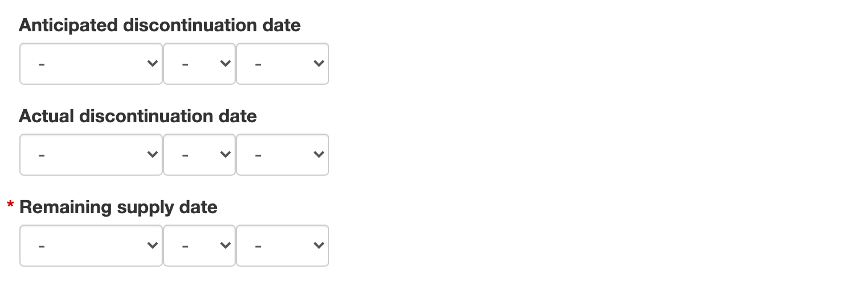Click chevron arrow of last Actual discontinuation select
The width and height of the screenshot is (868, 282).
click(x=319, y=155)
